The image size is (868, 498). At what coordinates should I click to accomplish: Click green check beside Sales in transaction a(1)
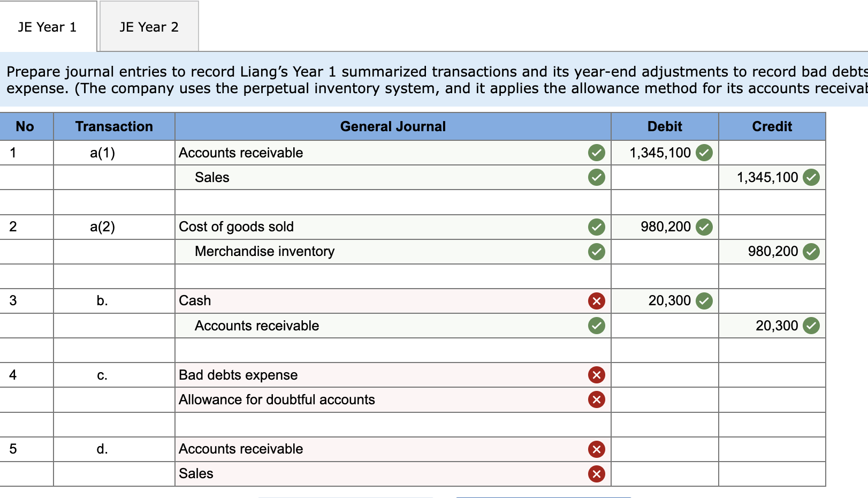pos(596,177)
